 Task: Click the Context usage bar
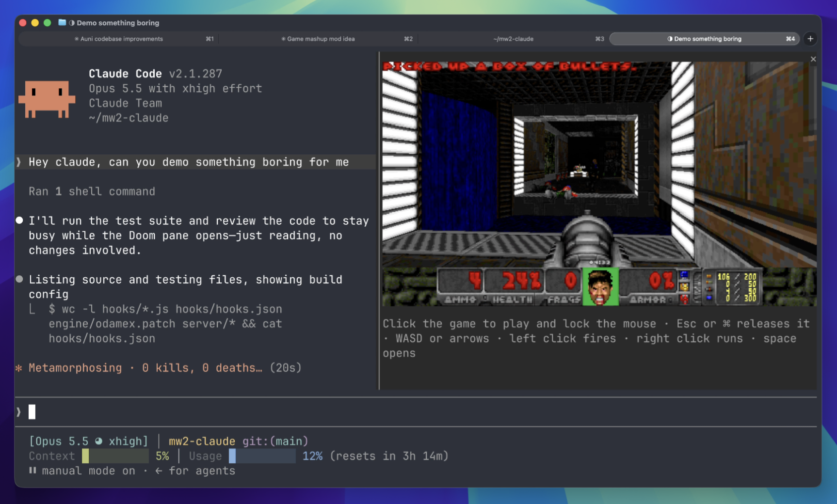point(115,456)
